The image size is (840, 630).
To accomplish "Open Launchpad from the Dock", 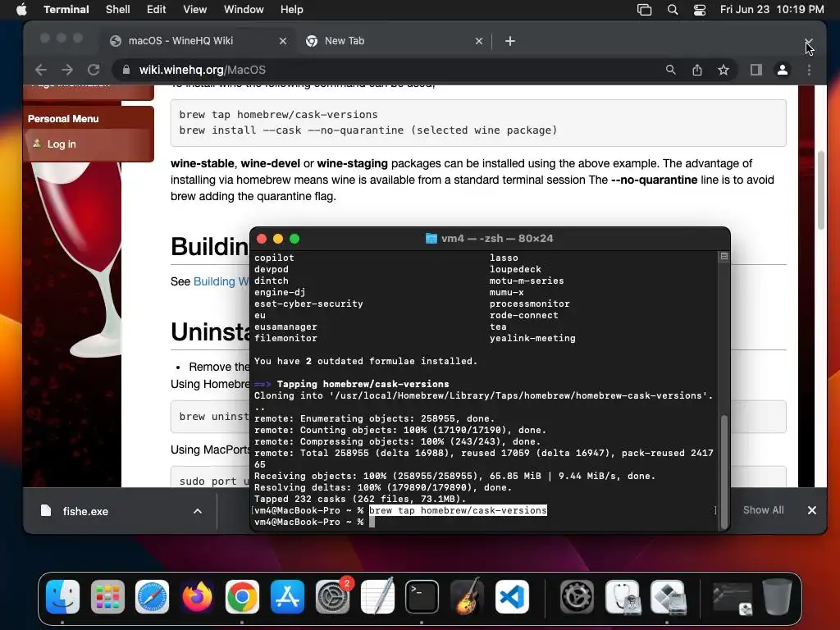I will (x=107, y=597).
